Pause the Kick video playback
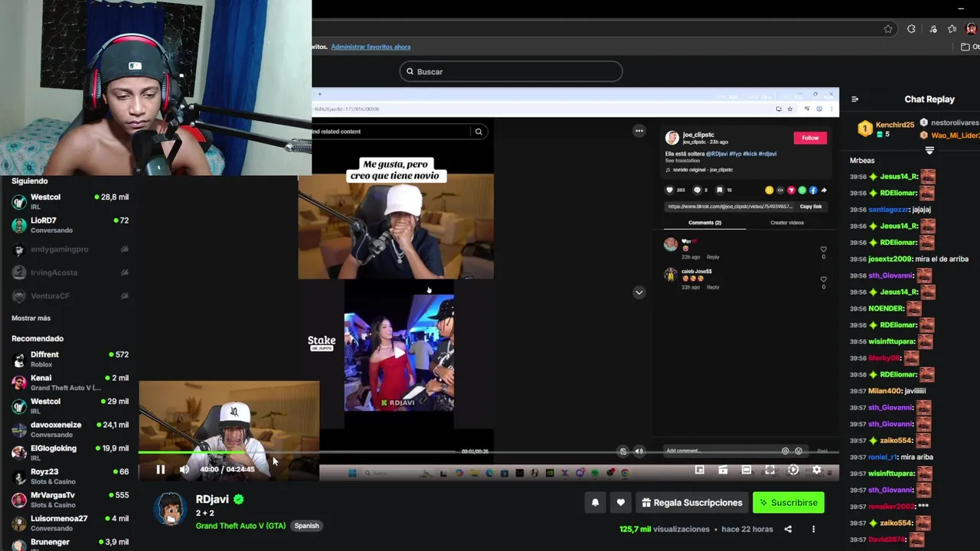Image resolution: width=980 pixels, height=551 pixels. pos(161,469)
